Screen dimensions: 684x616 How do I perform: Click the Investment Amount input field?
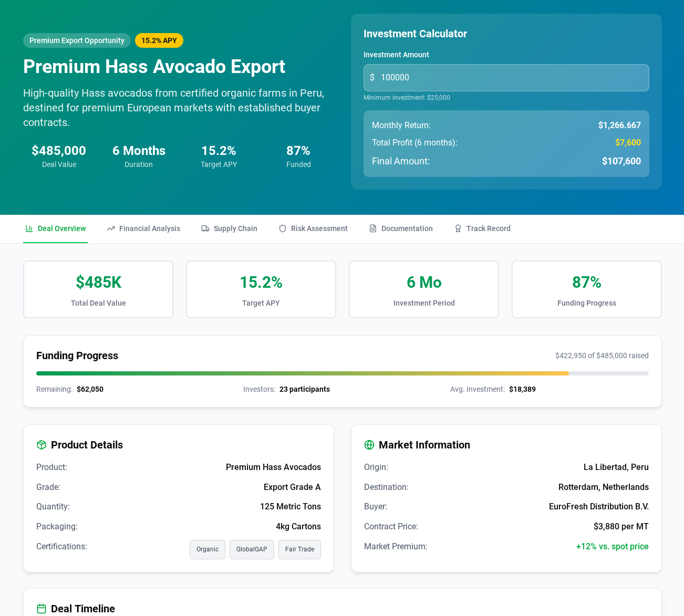coord(506,78)
